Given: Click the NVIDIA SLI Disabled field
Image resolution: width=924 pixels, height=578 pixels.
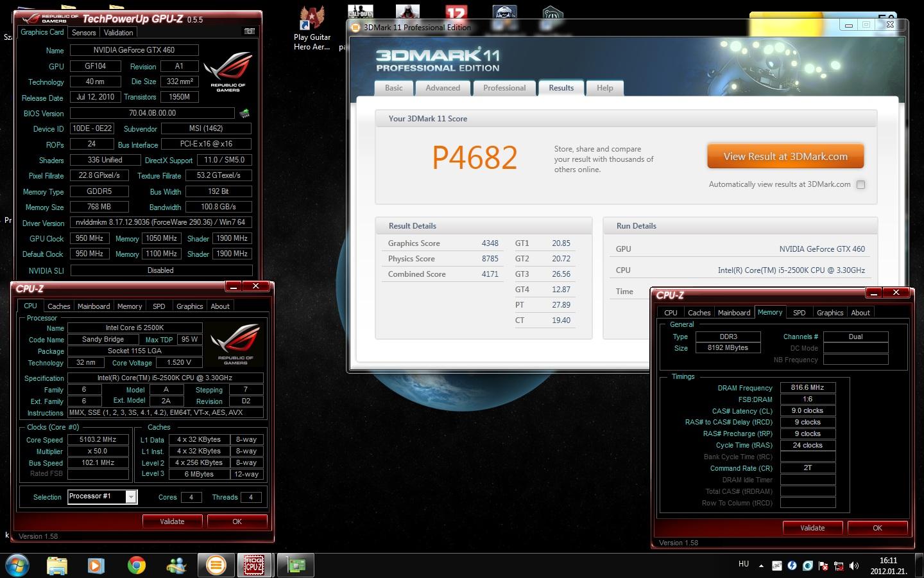Looking at the screenshot, I should (x=161, y=270).
